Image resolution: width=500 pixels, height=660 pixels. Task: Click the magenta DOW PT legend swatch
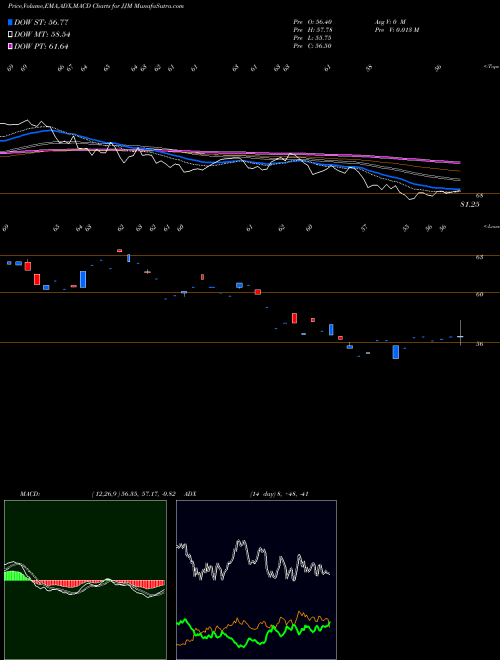coord(10,46)
